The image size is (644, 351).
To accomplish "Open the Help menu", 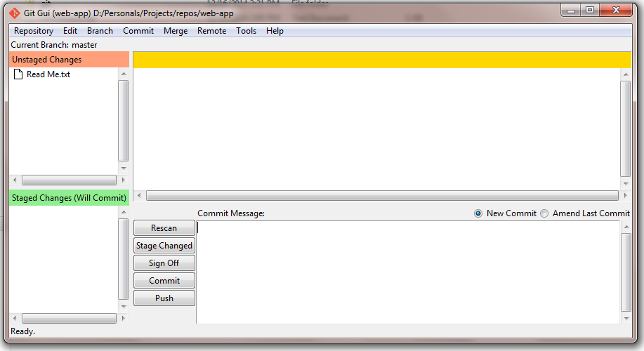I will pyautogui.click(x=275, y=31).
